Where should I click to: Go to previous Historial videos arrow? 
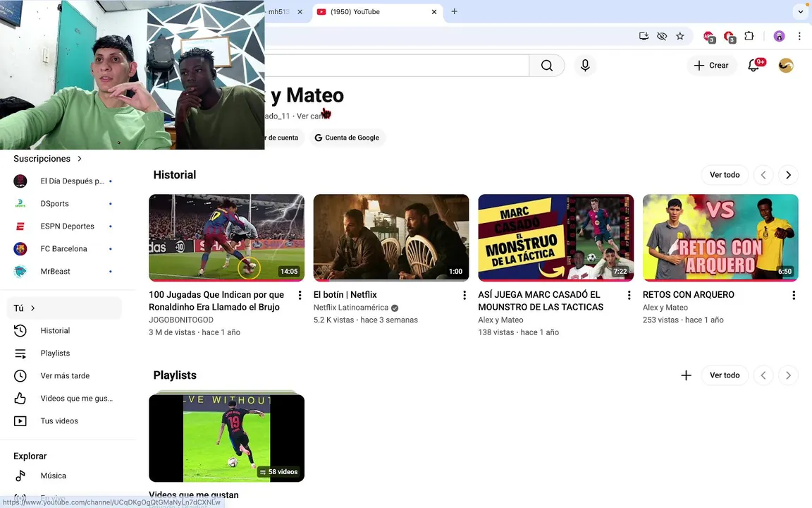[763, 175]
